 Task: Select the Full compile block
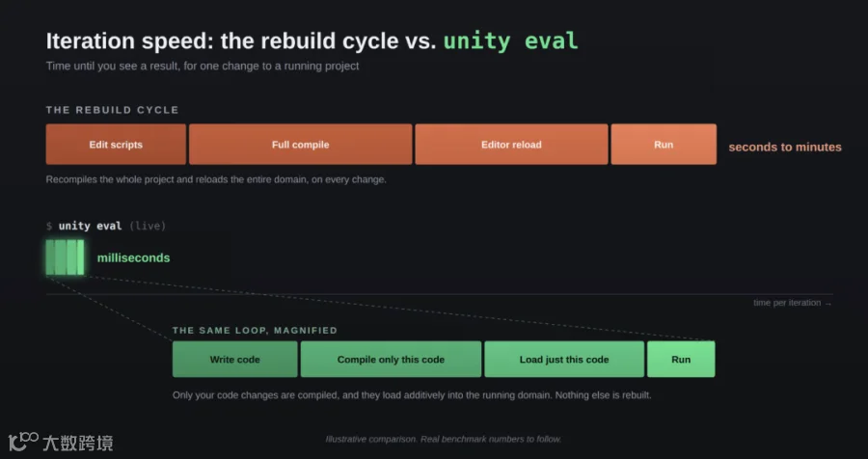[x=301, y=144]
